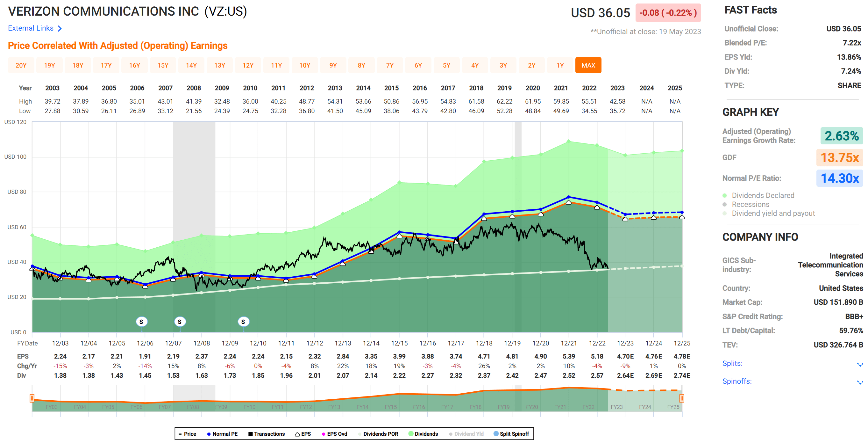Viewport: 868px width, 443px height.
Task: Grab the left timeline range handle
Action: [32, 398]
